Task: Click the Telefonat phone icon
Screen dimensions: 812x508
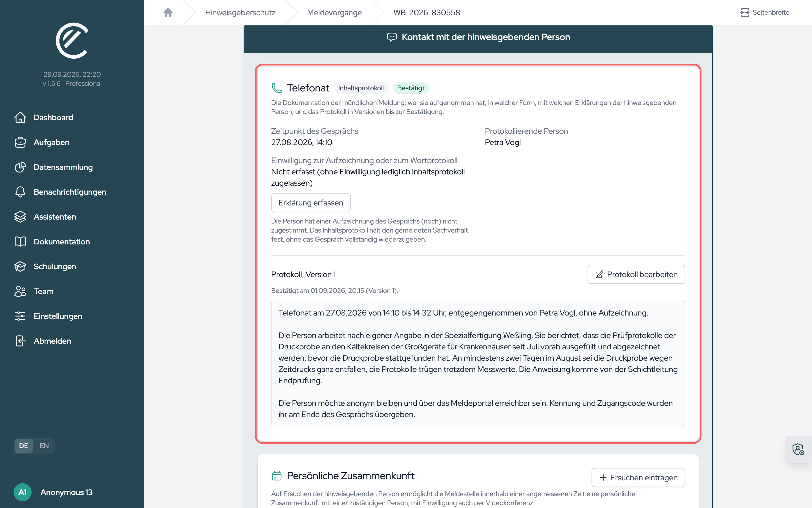Action: pos(277,88)
